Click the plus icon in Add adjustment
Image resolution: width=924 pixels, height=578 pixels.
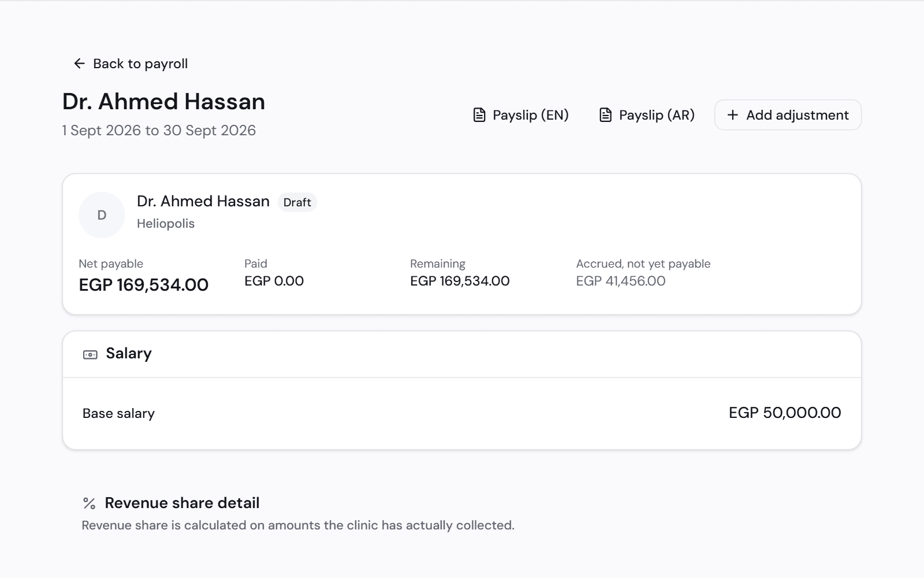[732, 115]
